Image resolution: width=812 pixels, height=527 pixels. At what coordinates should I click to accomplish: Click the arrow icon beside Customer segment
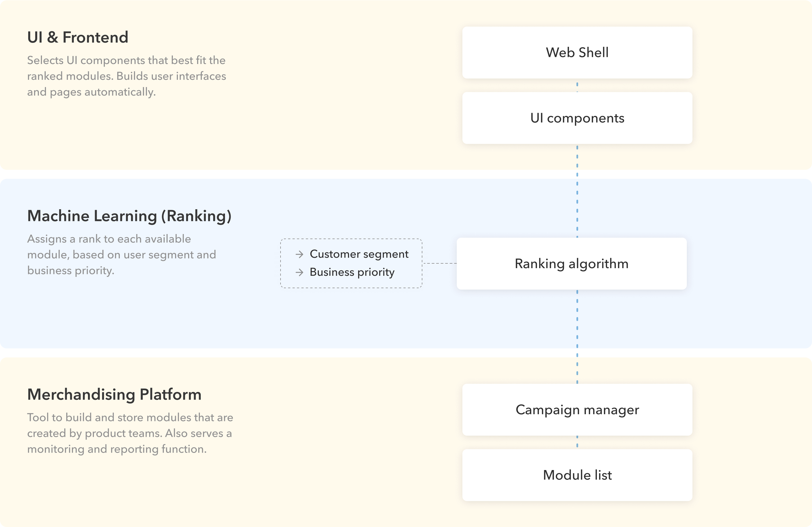pyautogui.click(x=299, y=254)
